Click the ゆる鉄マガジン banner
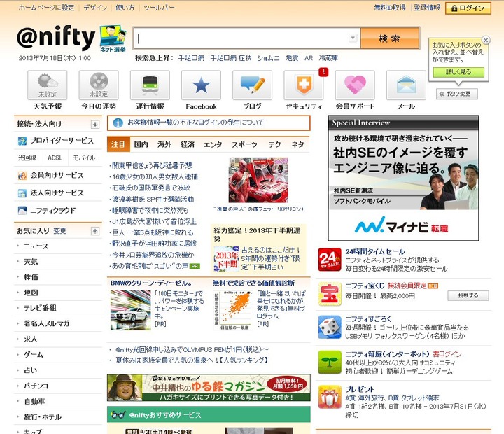Image resolution: width=504 pixels, height=434 pixels. pyautogui.click(x=209, y=387)
